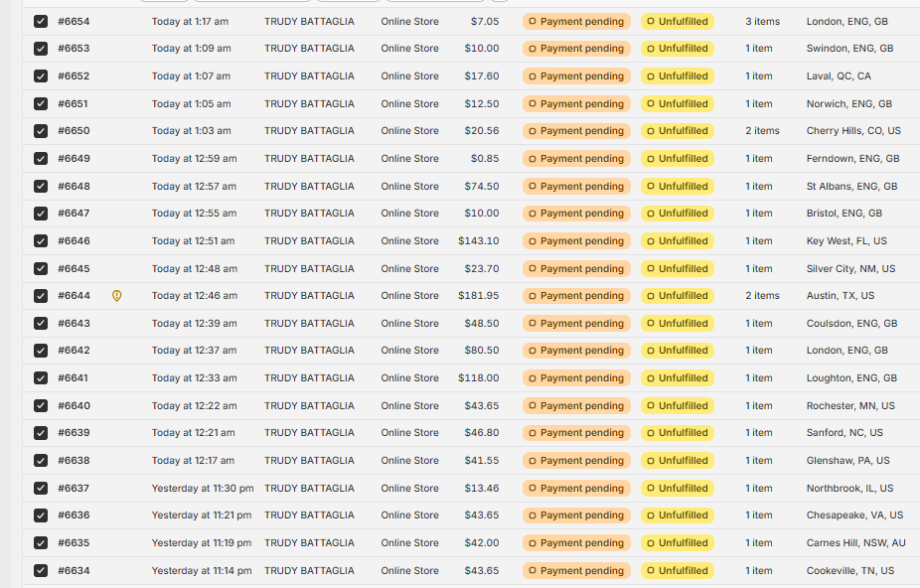
Task: Click total $74.50 on order #6648
Action: (x=482, y=187)
